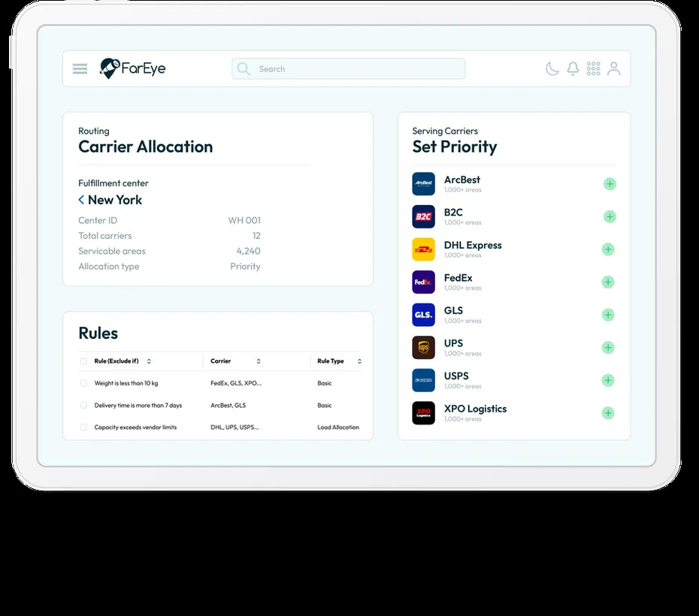Click the Servicable areas value '4,240'

[x=248, y=251]
